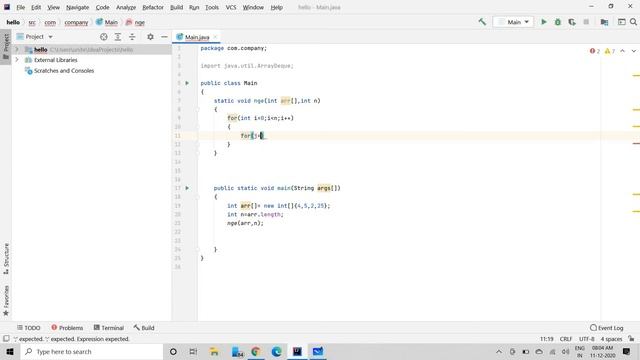Screen dimensions: 640x360
Task: Click the Windows Start button
Action: [10, 351]
